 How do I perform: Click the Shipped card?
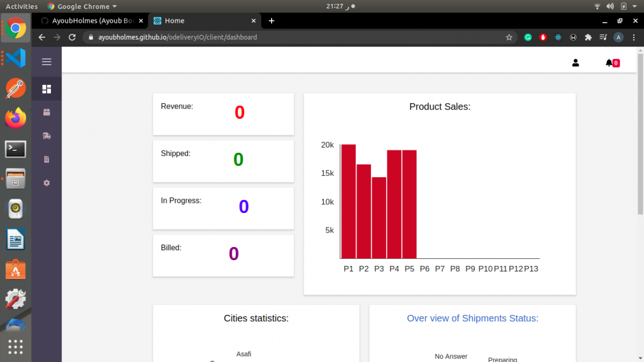click(x=223, y=162)
